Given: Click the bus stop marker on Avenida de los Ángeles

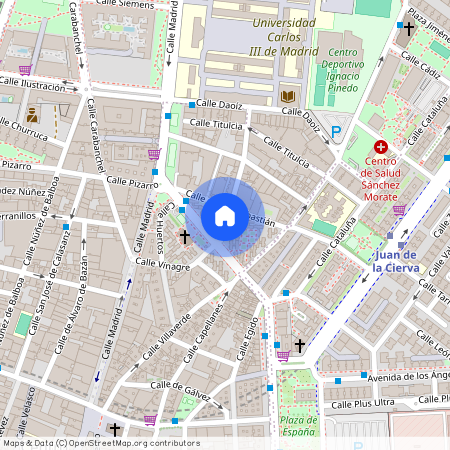Looking at the screenshot, I should 364,375.
